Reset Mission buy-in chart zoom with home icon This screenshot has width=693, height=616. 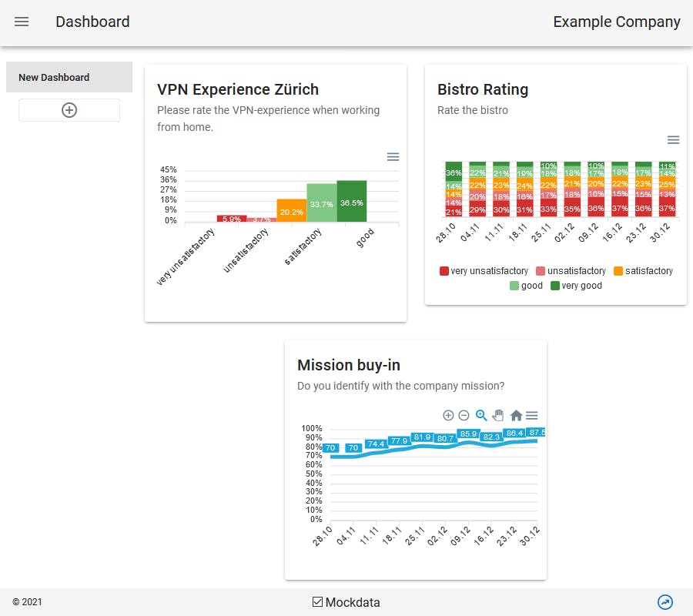(516, 416)
